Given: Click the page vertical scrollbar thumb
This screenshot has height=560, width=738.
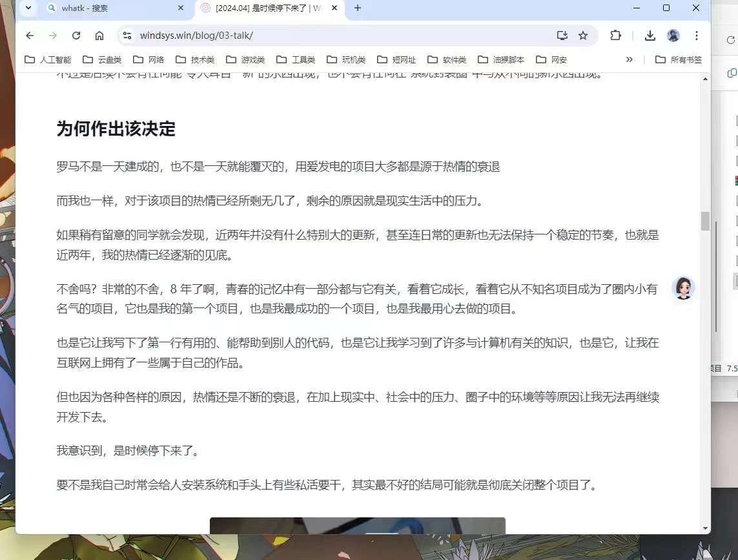Looking at the screenshot, I should point(705,221).
